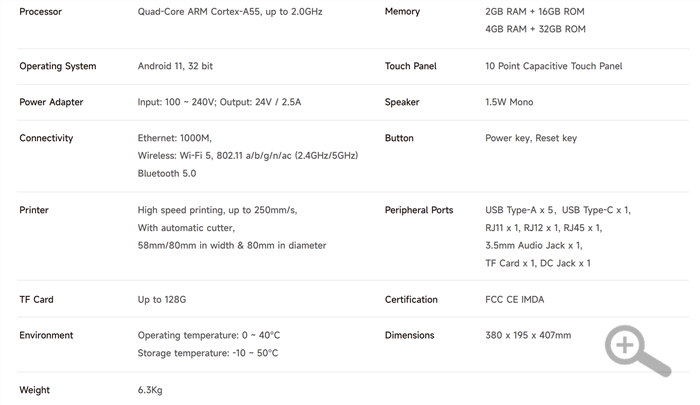Click the 4GB RAM + 32GB ROM value
This screenshot has width=700, height=405.
(535, 29)
